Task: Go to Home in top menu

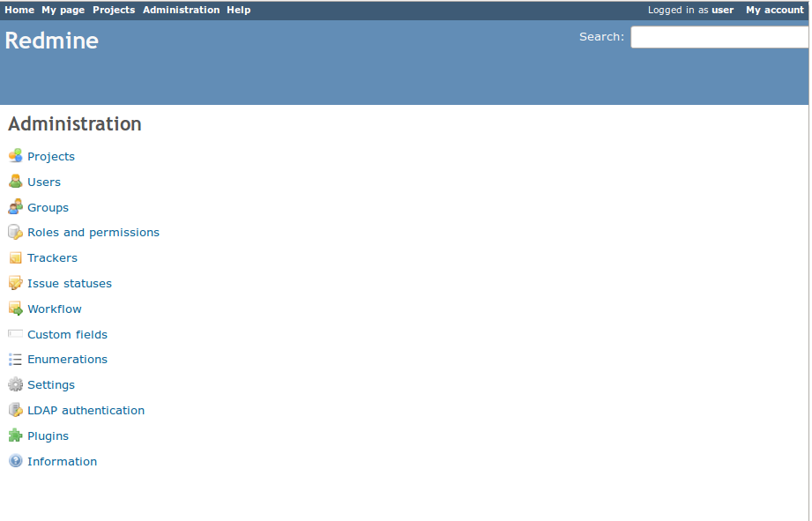Action: click(19, 10)
